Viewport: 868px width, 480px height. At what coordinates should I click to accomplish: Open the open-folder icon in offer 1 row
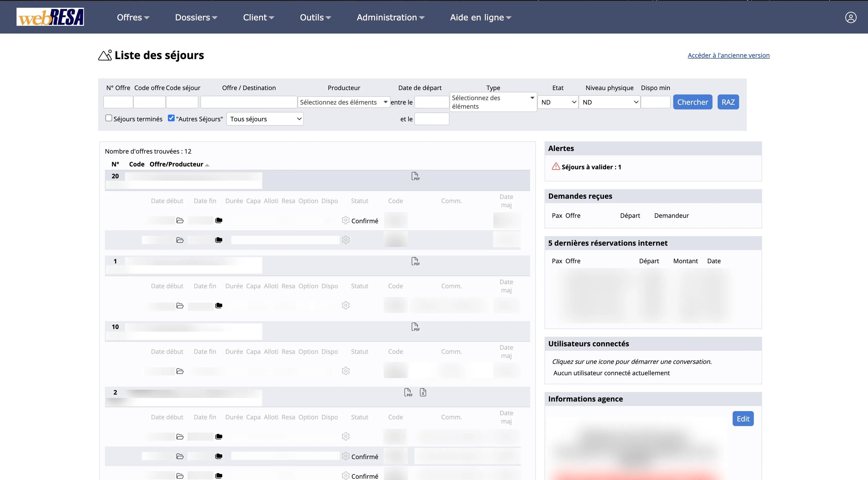(x=180, y=306)
